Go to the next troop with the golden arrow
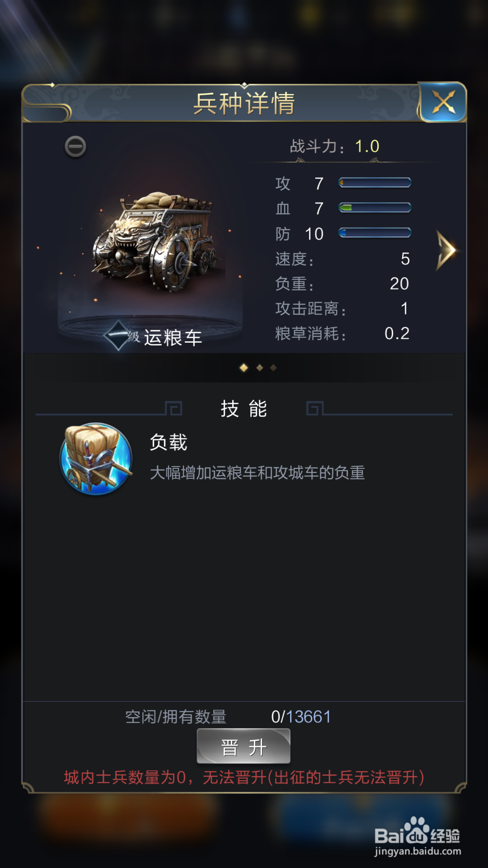 coord(446,250)
